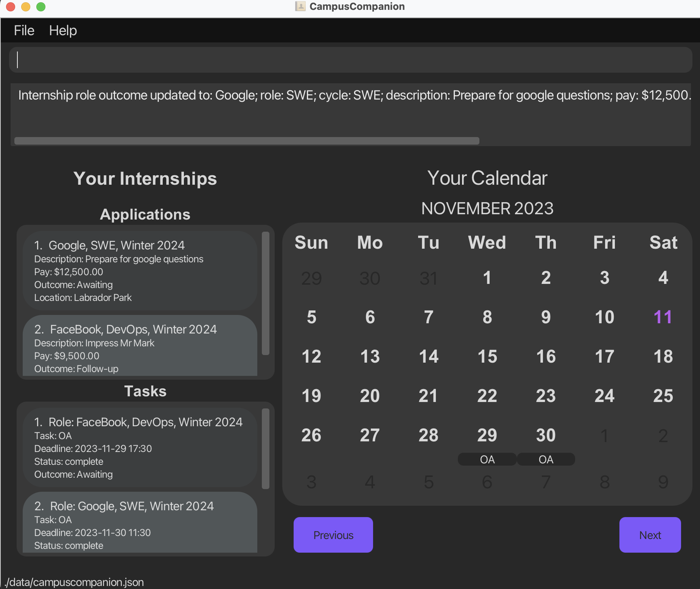Click the Wed weekday header
Screen dimensions: 700x589
tap(487, 243)
